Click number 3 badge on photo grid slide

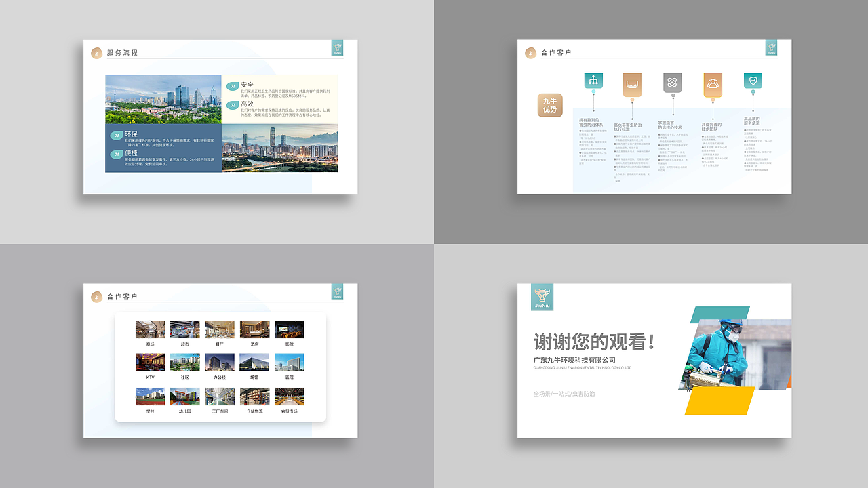coord(97,297)
